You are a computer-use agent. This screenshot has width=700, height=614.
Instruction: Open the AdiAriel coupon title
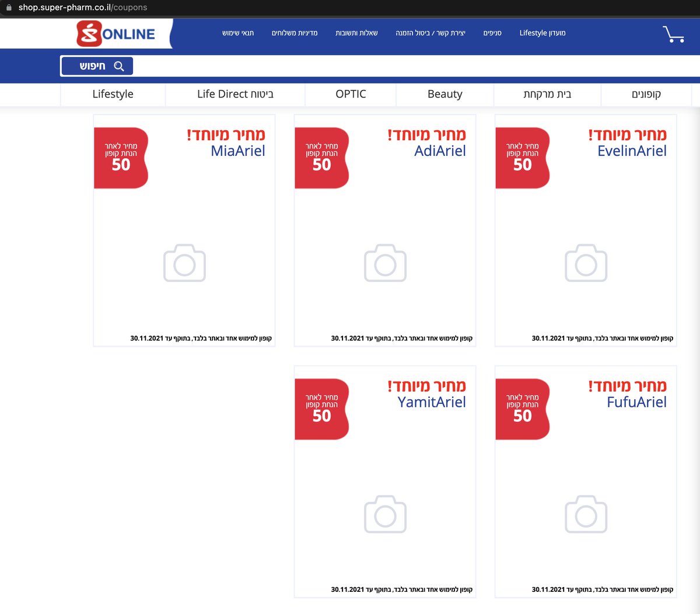click(x=440, y=151)
